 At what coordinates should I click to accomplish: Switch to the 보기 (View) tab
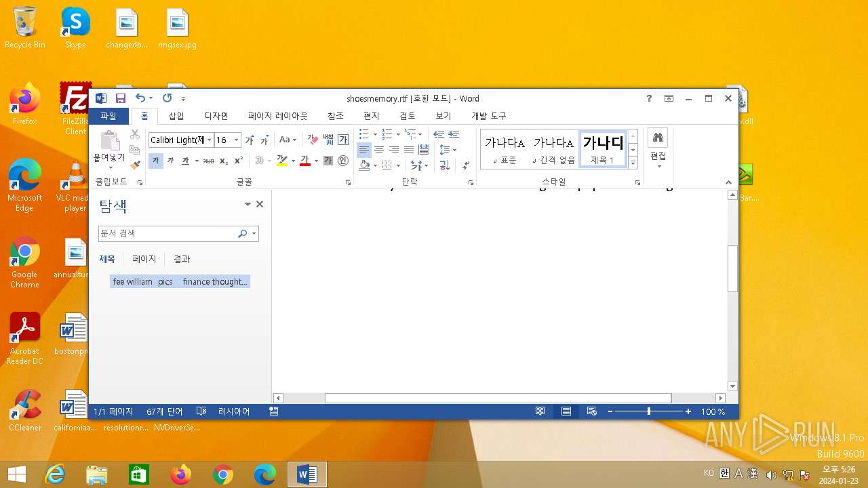(443, 116)
